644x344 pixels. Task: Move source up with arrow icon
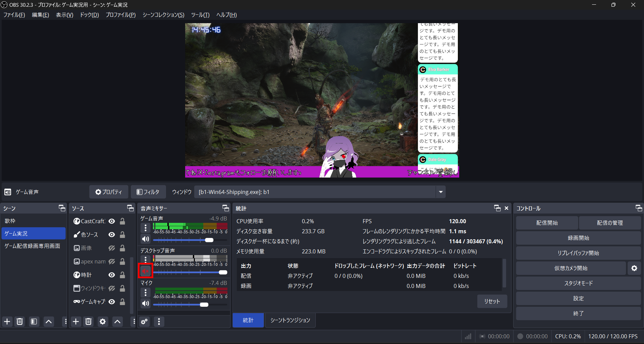click(x=117, y=322)
